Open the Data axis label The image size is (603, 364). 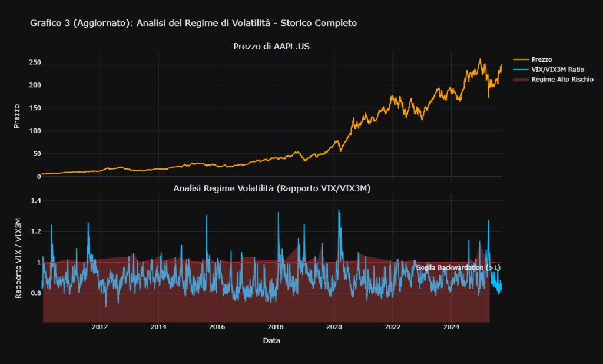point(271,340)
